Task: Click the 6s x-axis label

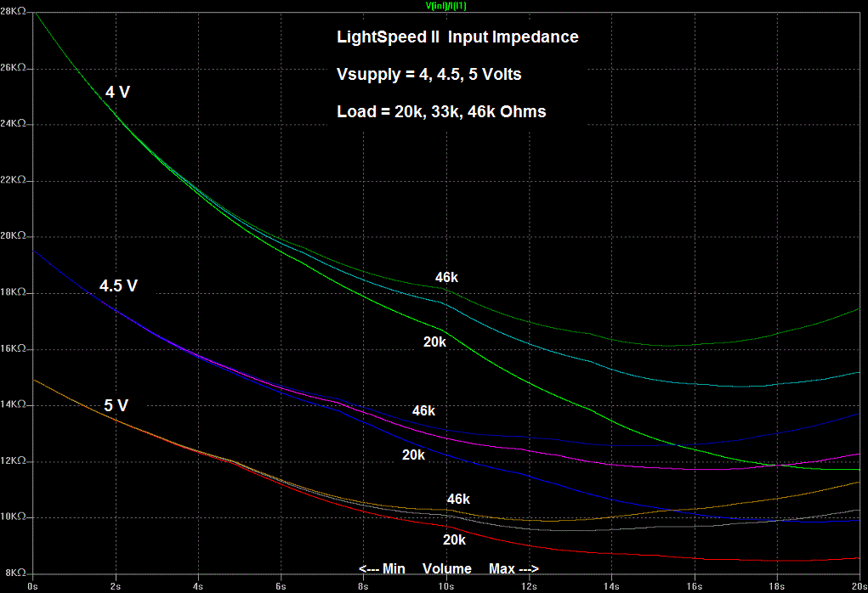Action: point(281,586)
